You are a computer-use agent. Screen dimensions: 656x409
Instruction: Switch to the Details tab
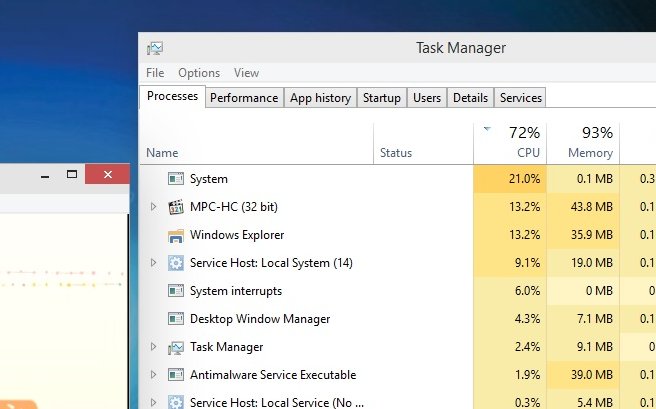click(470, 98)
